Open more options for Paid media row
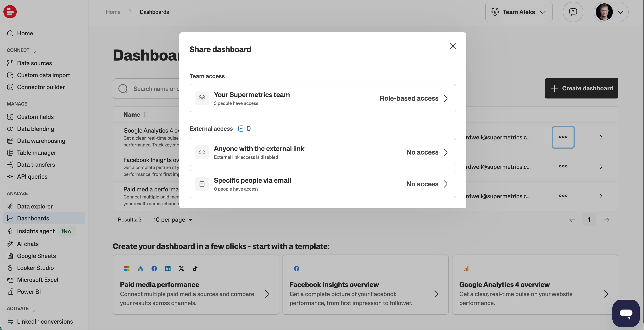 coord(563,196)
